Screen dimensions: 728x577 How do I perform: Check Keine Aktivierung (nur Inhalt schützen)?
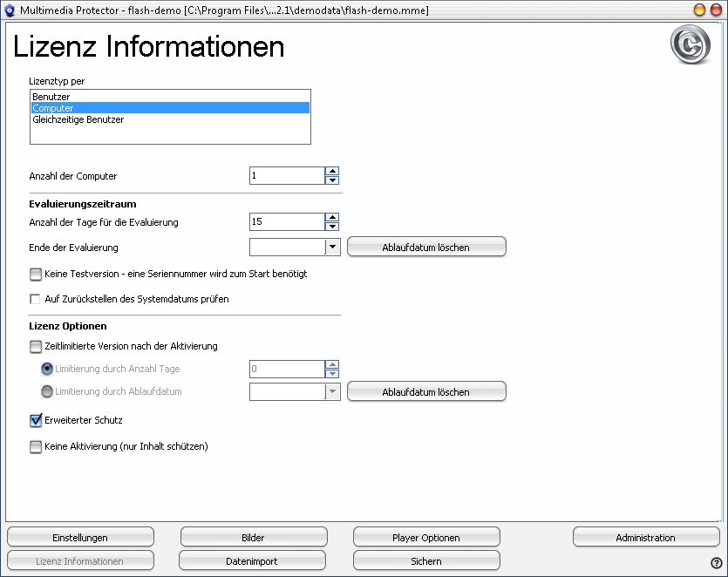click(x=36, y=446)
